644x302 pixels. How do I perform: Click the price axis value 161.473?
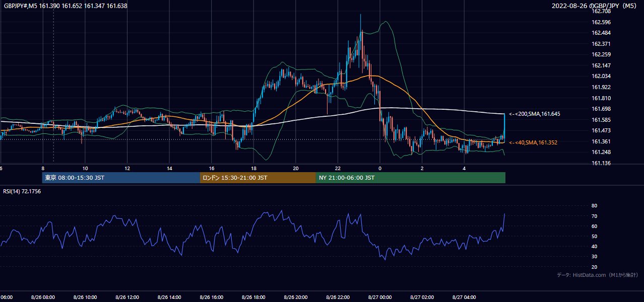[x=601, y=130]
